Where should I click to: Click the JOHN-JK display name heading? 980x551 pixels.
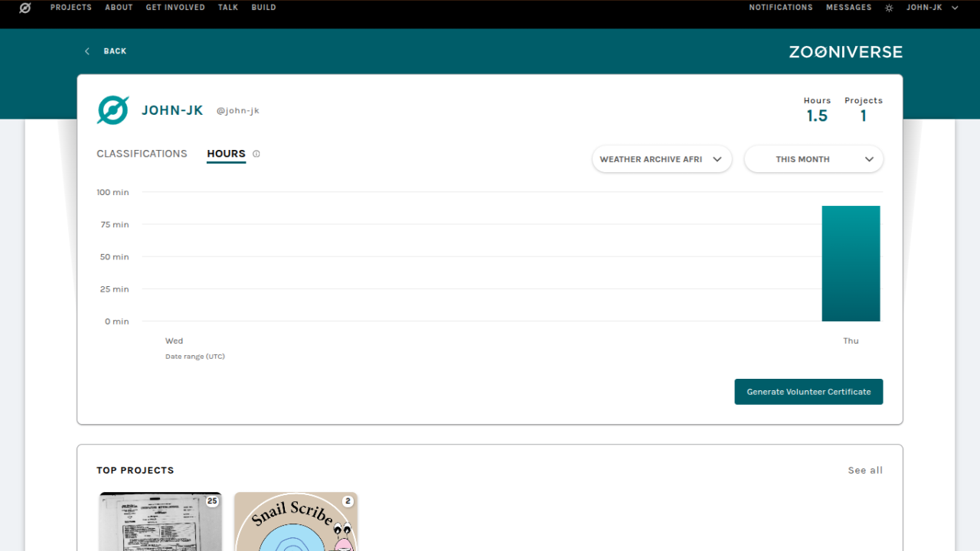(x=172, y=110)
